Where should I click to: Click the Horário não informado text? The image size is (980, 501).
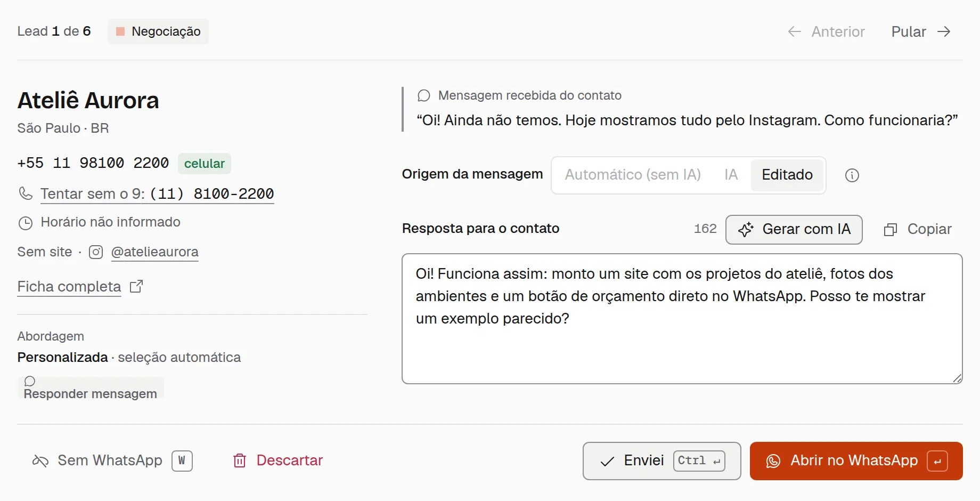pos(111,222)
